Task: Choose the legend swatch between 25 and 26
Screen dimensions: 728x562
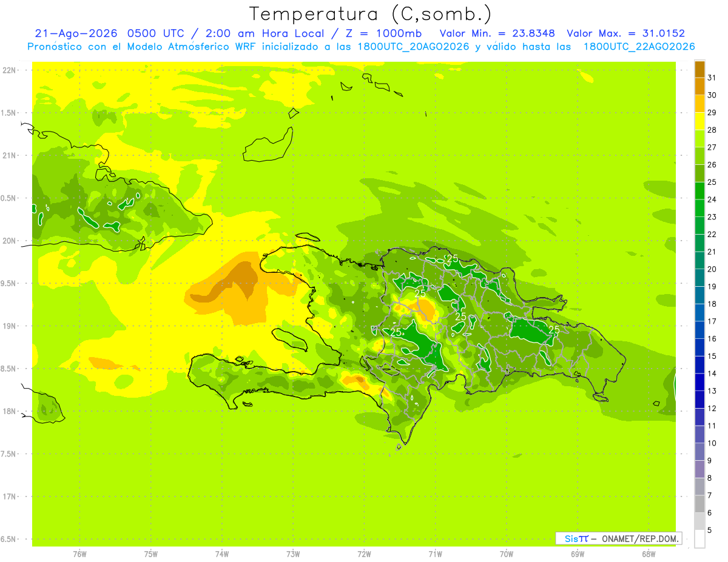Action: click(699, 173)
